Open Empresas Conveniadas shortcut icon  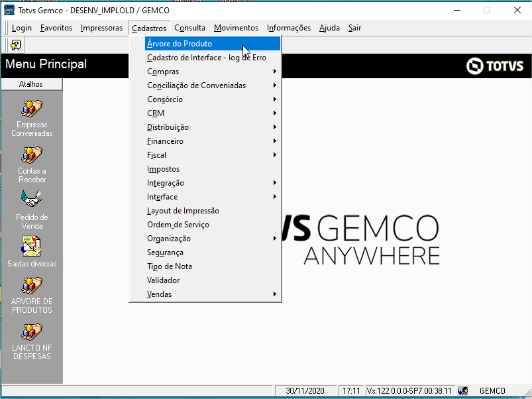(x=32, y=109)
